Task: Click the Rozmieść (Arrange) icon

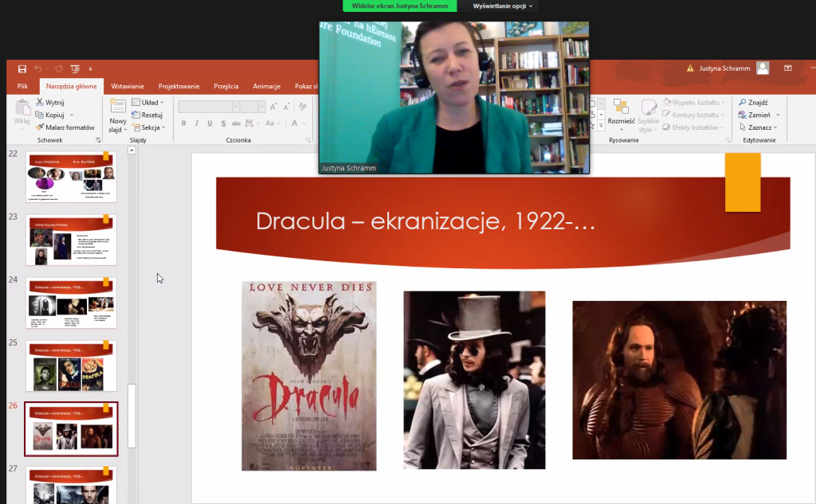Action: point(621,108)
